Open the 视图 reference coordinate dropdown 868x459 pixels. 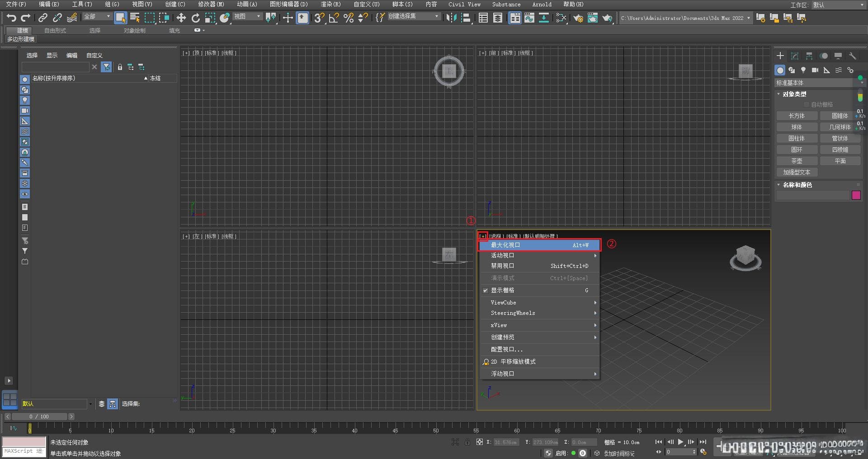pyautogui.click(x=247, y=16)
